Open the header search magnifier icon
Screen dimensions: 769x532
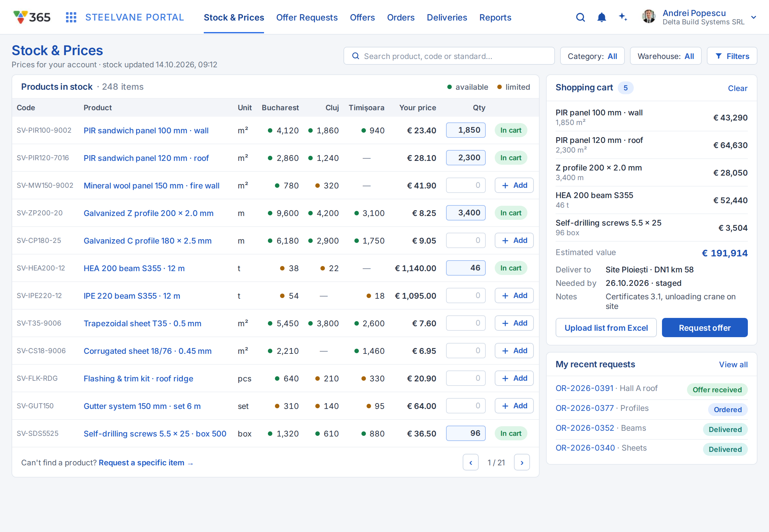(x=580, y=17)
